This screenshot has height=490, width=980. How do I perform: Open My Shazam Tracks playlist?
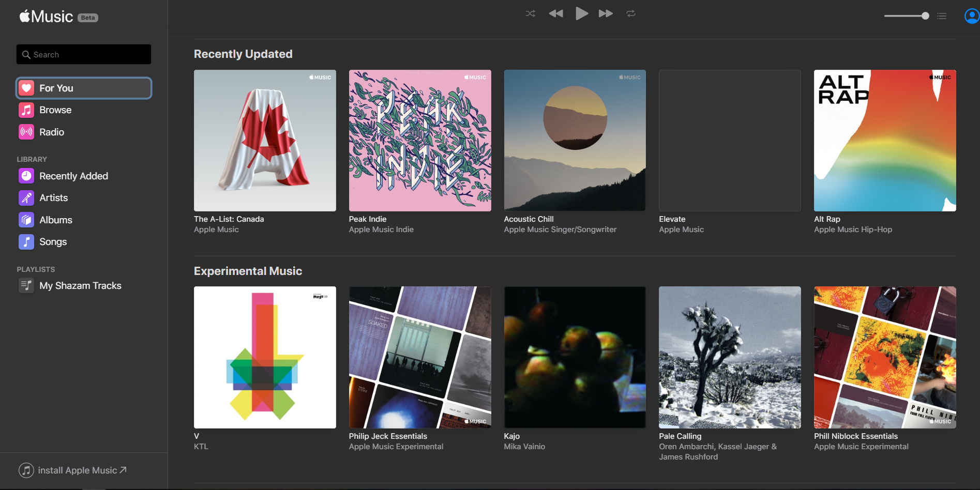point(80,286)
